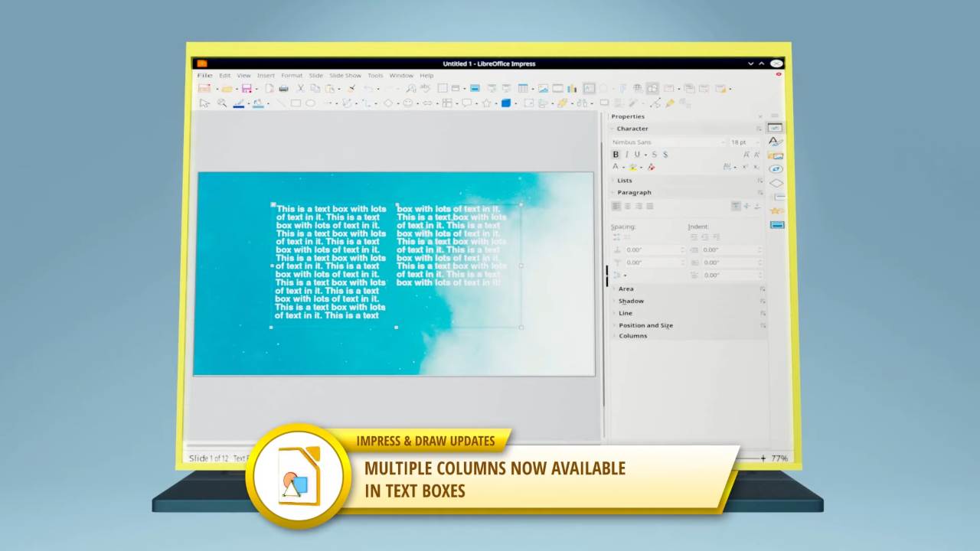Open the 18 pt font size dropdown
This screenshot has height=551, width=980.
(758, 142)
